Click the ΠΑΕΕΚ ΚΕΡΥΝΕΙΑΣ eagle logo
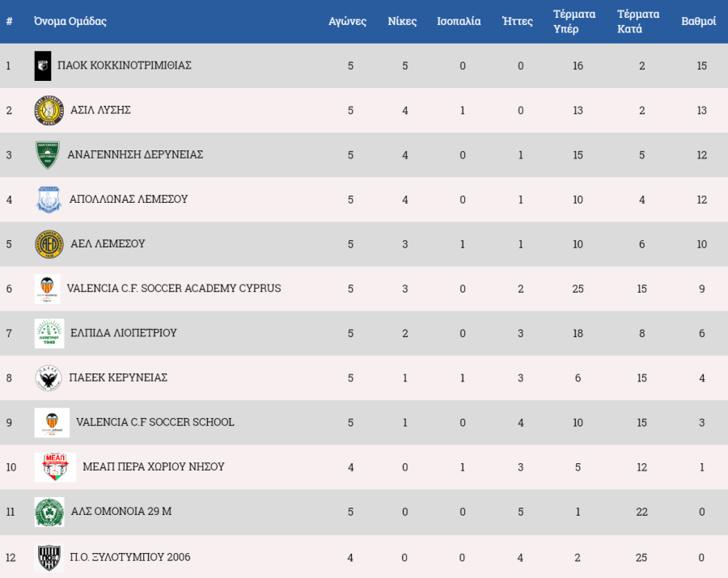The width and height of the screenshot is (728, 578). (49, 378)
